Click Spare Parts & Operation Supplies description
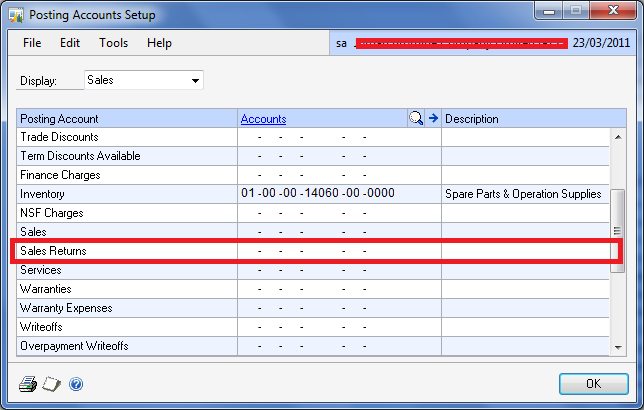The image size is (644, 410). click(523, 194)
